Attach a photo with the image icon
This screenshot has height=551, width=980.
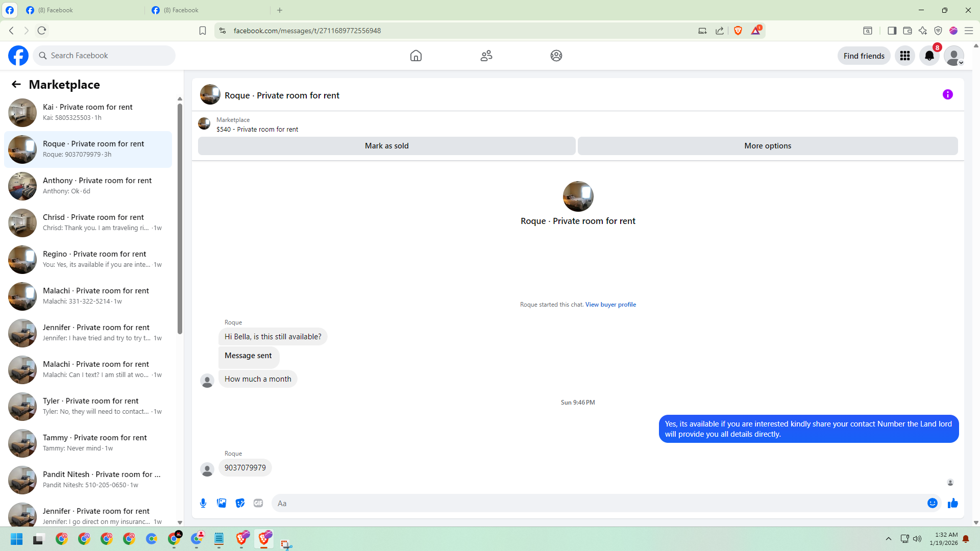point(222,503)
